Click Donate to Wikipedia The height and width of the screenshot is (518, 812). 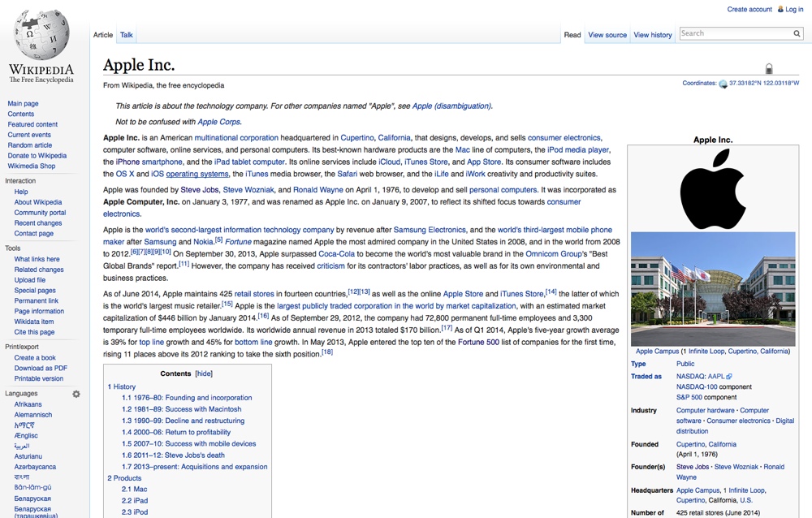37,155
